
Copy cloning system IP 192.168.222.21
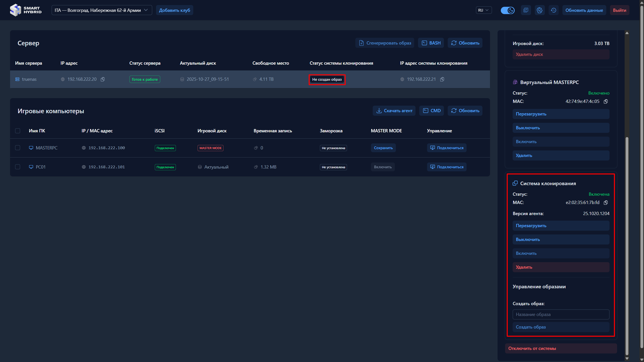(x=442, y=79)
